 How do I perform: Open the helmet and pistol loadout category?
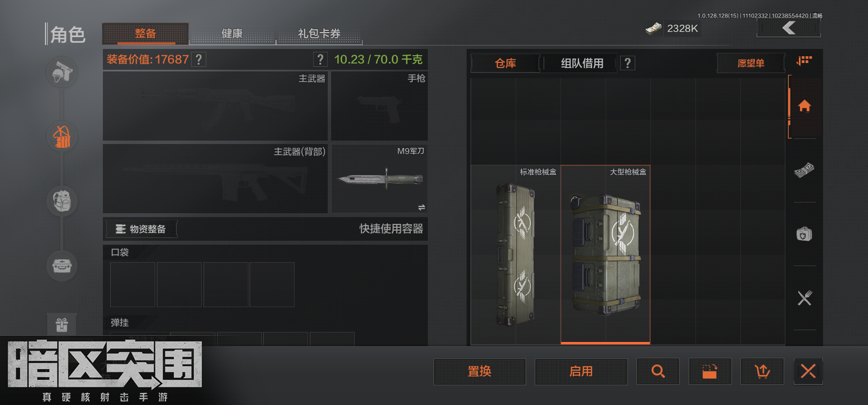(x=62, y=73)
